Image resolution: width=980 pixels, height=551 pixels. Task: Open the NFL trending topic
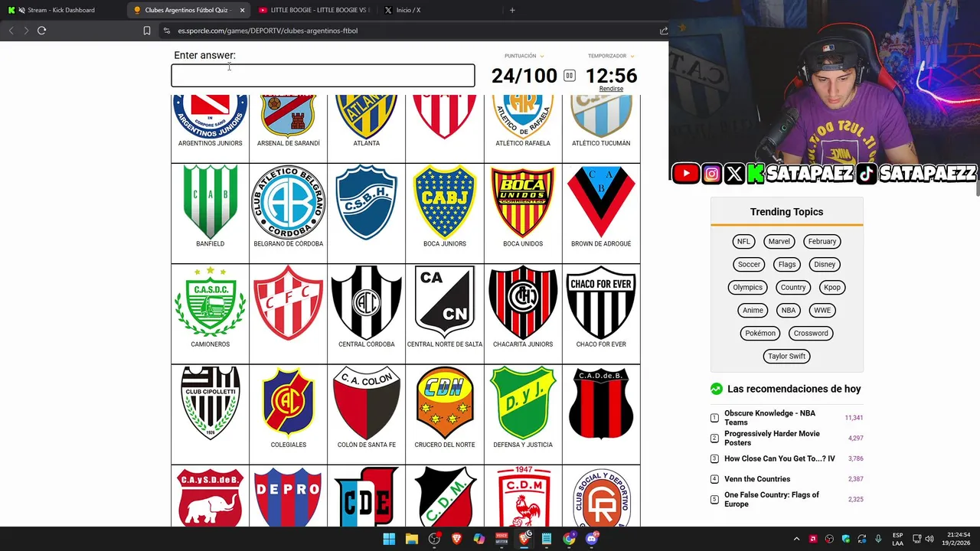pyautogui.click(x=743, y=241)
